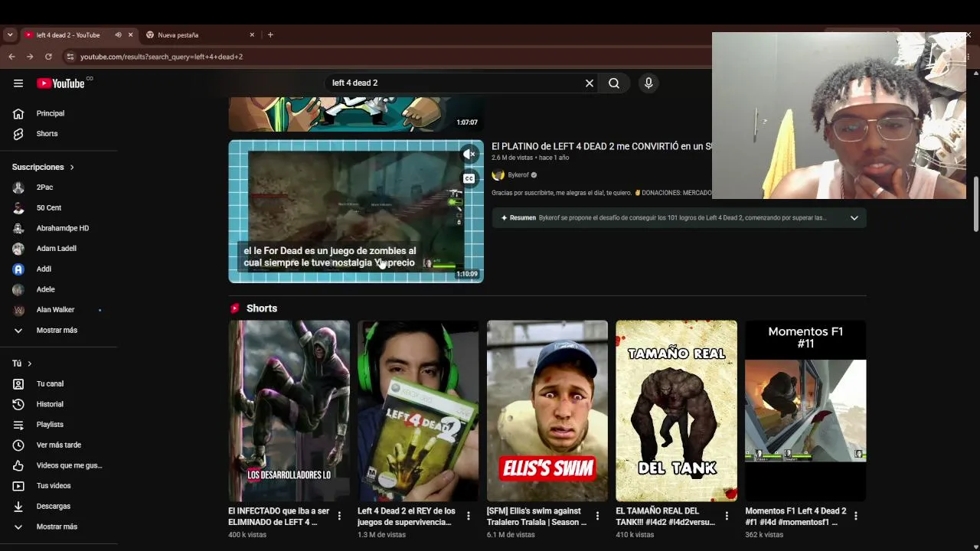The image size is (980, 551).
Task: Close the left 4 dead 2 - YouTube tab
Action: [x=130, y=35]
